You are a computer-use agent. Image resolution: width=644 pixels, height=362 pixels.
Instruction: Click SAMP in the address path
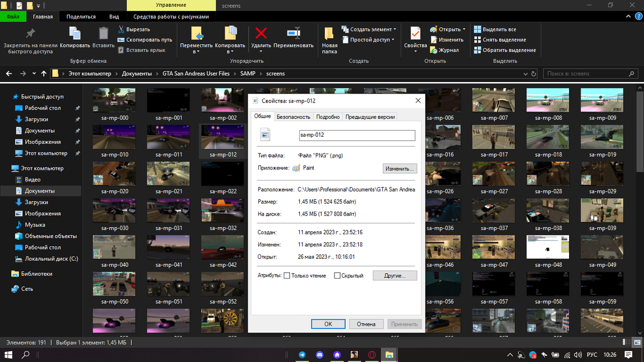tap(248, 73)
